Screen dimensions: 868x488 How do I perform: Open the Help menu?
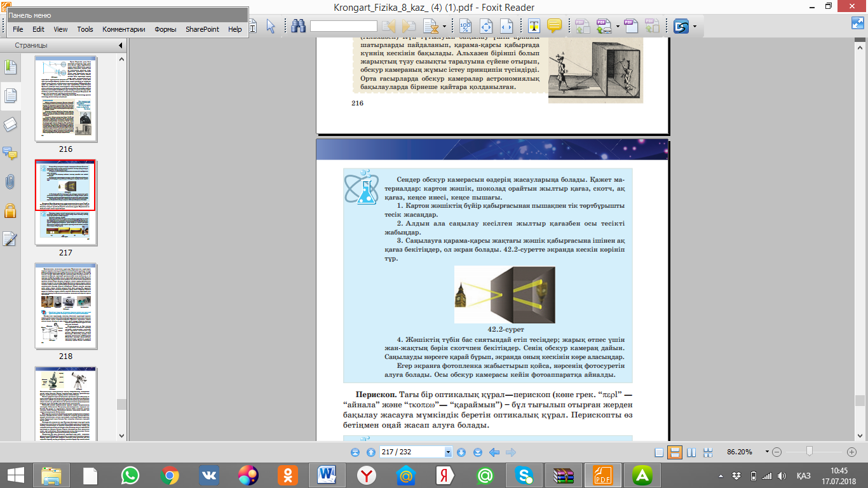tap(235, 29)
